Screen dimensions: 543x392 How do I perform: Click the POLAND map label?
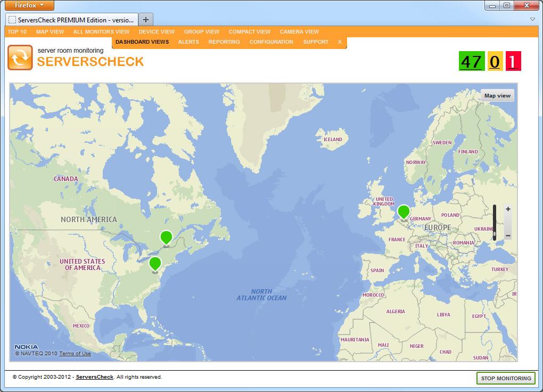pyautogui.click(x=450, y=215)
